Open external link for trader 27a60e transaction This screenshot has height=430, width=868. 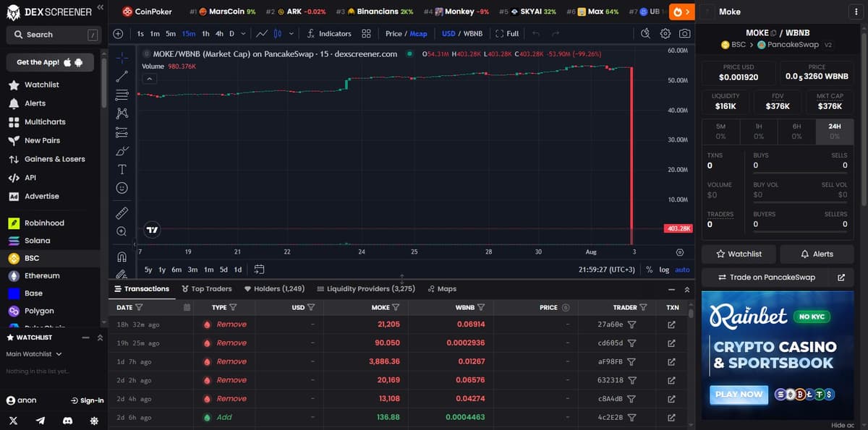671,324
